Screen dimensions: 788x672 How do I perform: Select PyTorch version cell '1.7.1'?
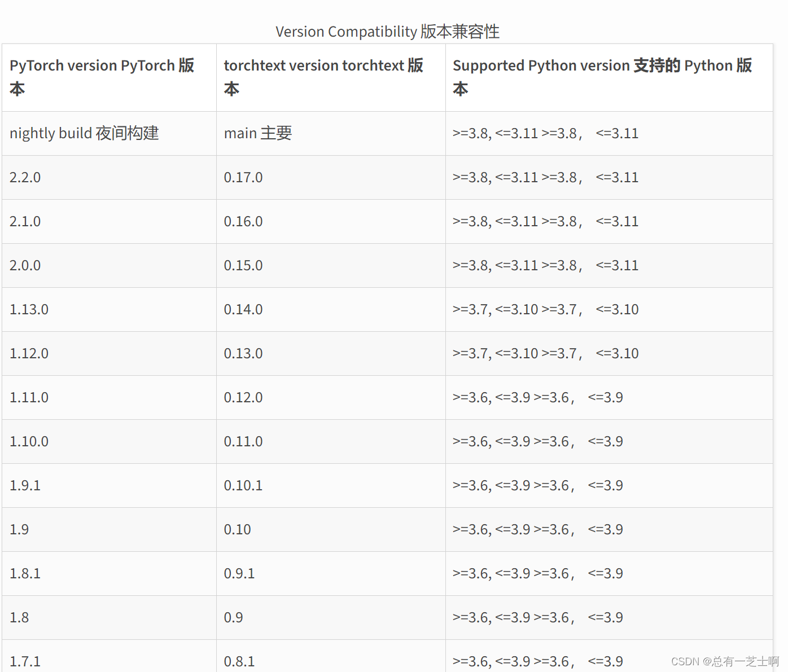110,656
